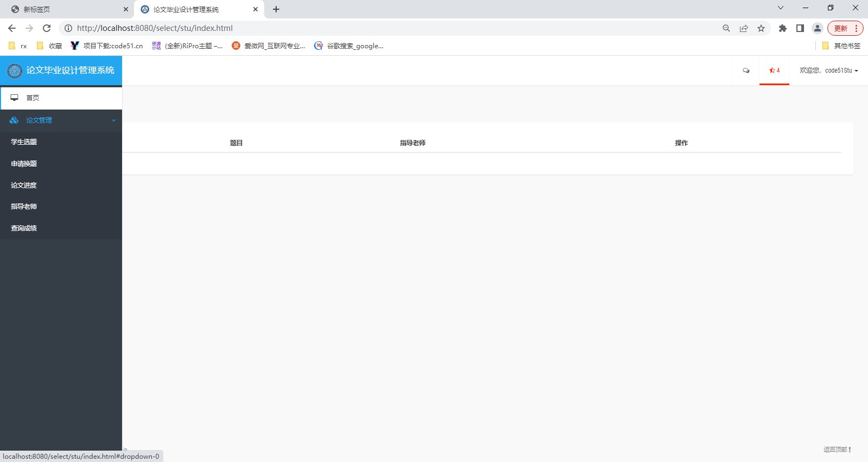Image resolution: width=868 pixels, height=462 pixels.
Task: Open the 首页 monitor icon in the sidebar
Action: point(15,98)
